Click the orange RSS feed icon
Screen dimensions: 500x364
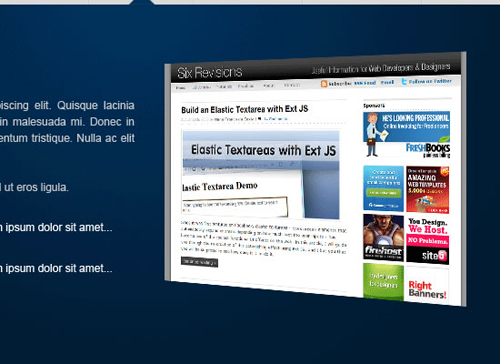(324, 84)
